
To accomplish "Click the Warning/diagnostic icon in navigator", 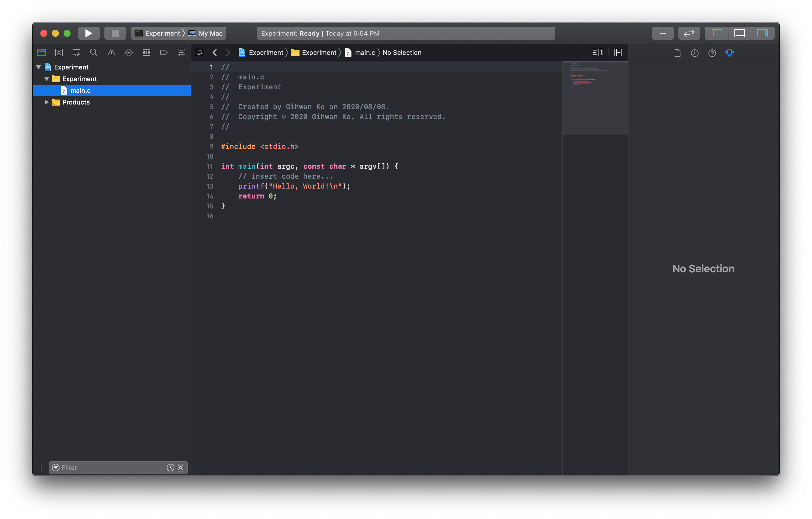I will pyautogui.click(x=111, y=53).
